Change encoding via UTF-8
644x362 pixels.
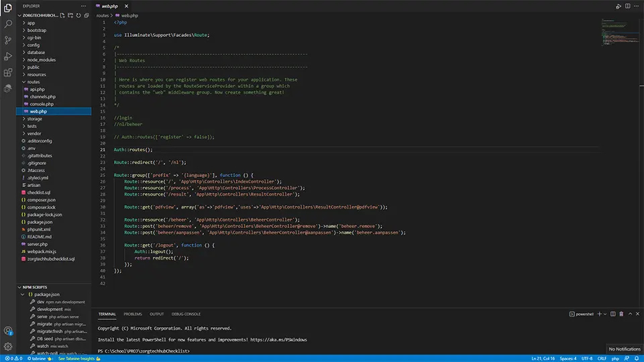(587, 359)
